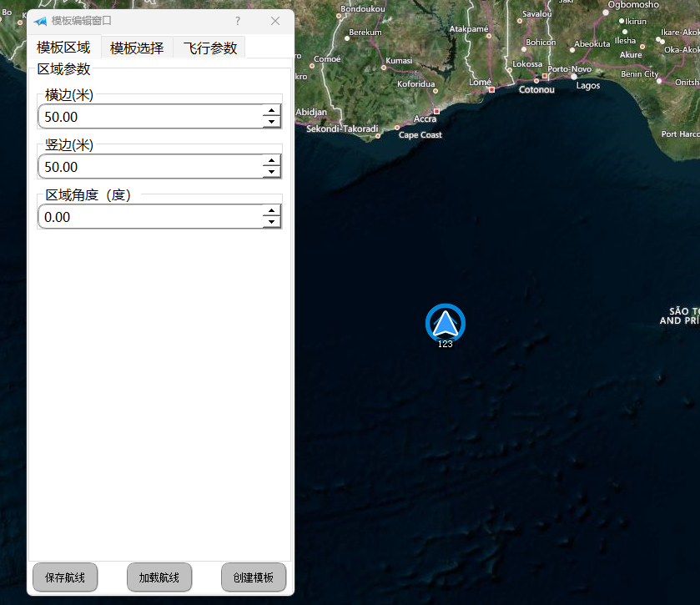Click the Sekondi-Takoradi map label
This screenshot has width=700, height=605.
[x=342, y=129]
